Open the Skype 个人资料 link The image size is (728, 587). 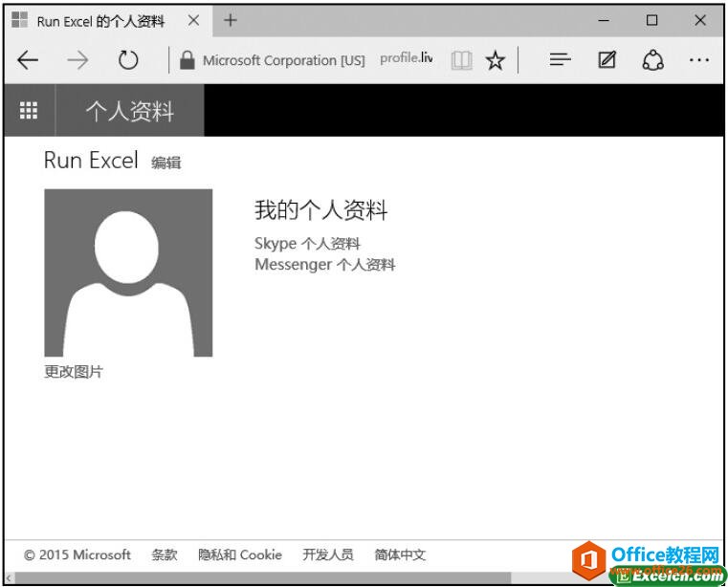307,243
